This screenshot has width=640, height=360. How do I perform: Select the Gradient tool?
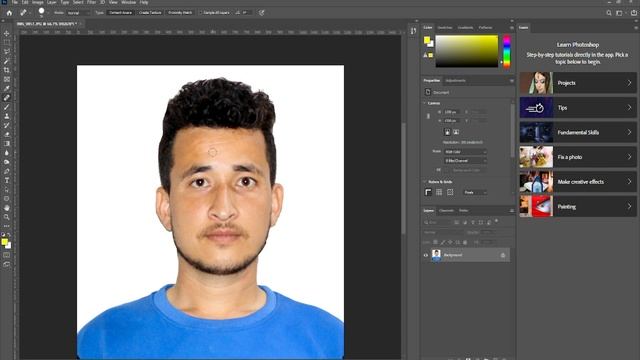[x=7, y=144]
